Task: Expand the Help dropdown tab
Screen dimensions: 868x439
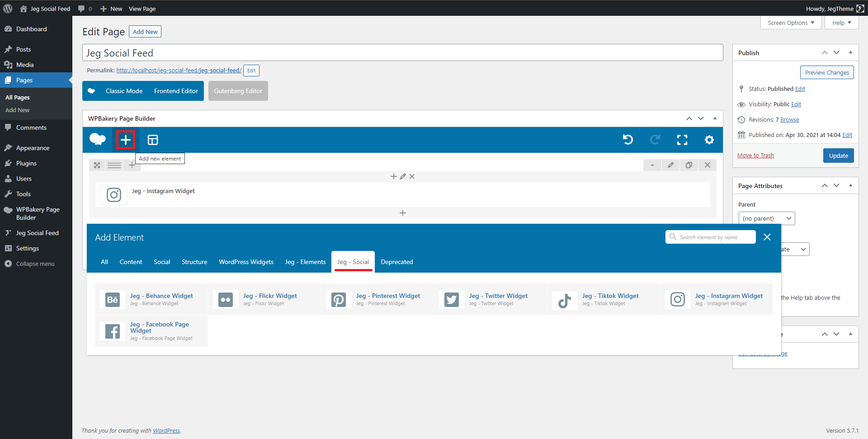Action: [841, 23]
